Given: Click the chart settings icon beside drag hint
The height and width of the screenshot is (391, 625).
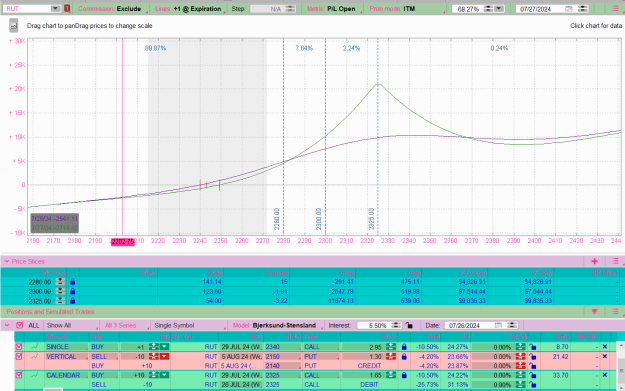Looking at the screenshot, I should point(14,26).
